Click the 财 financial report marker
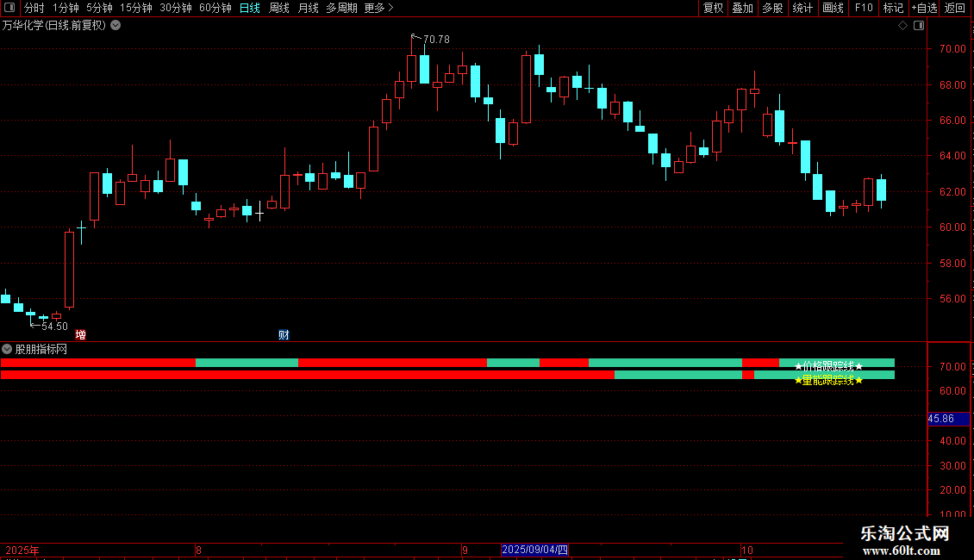 click(x=284, y=334)
